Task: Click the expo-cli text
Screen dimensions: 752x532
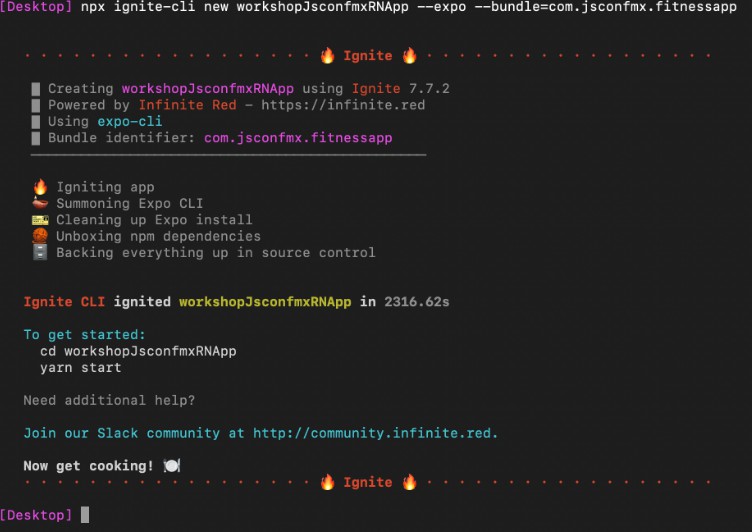Action: [x=129, y=121]
